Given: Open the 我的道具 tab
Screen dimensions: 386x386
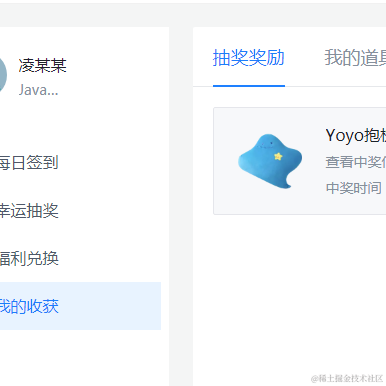Looking at the screenshot, I should pos(355,58).
